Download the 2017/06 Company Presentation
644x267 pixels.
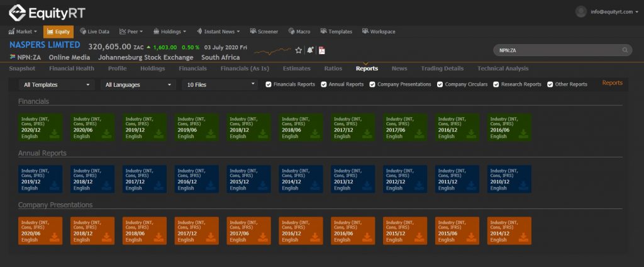pyautogui.click(x=263, y=237)
